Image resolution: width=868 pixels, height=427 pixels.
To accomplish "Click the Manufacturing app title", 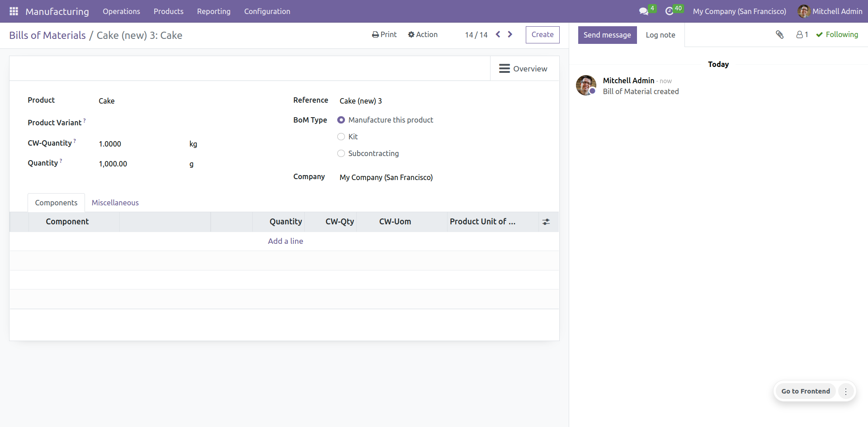I will click(57, 11).
